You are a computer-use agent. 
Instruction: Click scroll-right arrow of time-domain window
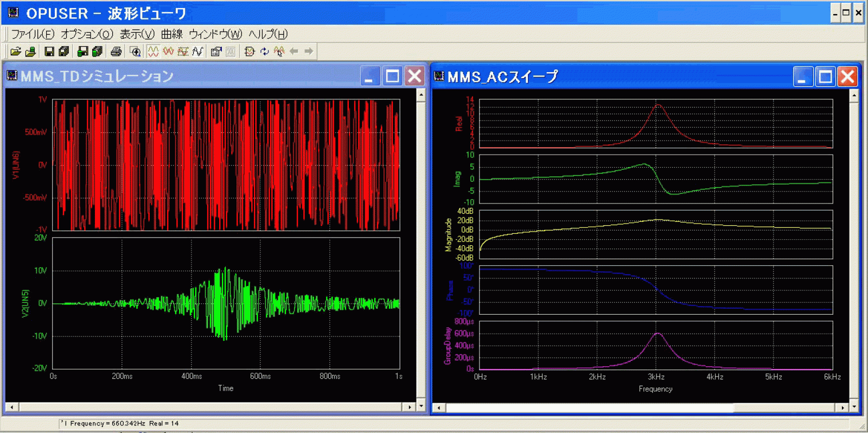[x=410, y=407]
